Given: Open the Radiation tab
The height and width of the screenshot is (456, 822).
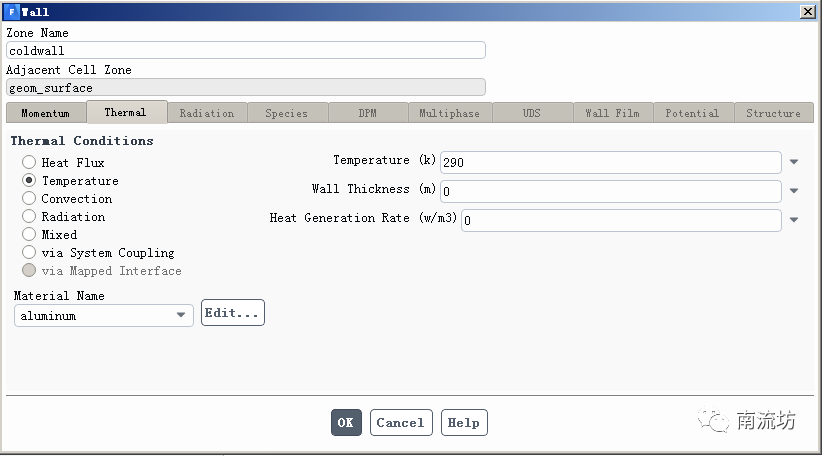Looking at the screenshot, I should pyautogui.click(x=207, y=113).
